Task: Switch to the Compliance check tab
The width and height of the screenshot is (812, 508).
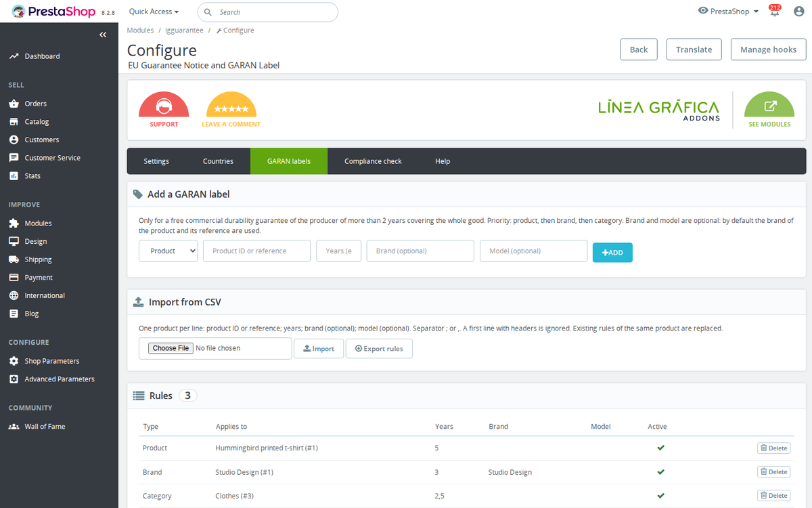Action: (373, 161)
